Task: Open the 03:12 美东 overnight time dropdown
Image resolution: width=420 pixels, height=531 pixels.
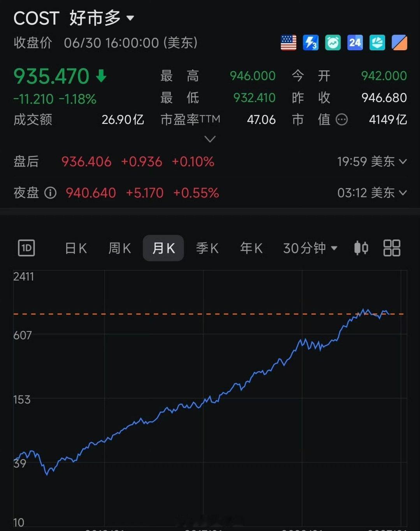Action: pyautogui.click(x=372, y=192)
